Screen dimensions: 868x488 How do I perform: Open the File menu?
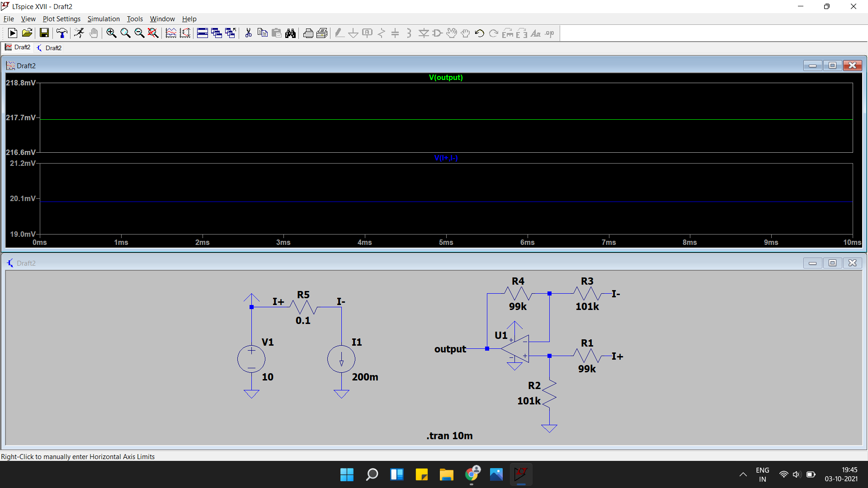[x=9, y=19]
